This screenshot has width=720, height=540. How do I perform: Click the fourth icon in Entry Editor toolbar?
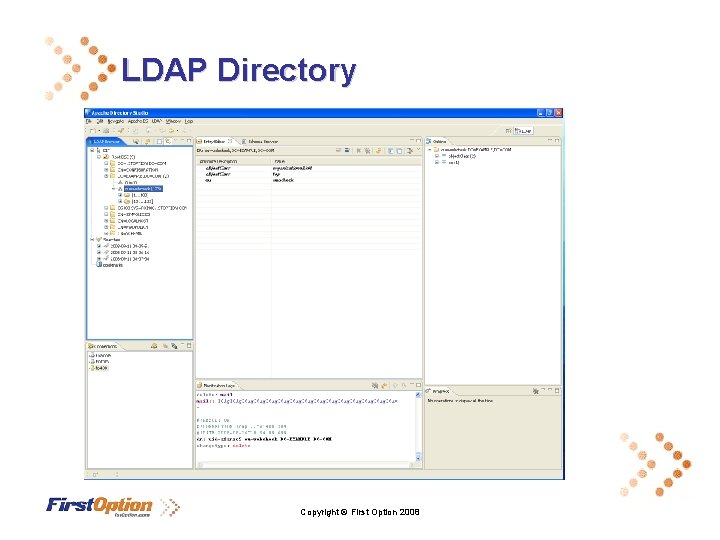pyautogui.click(x=367, y=151)
